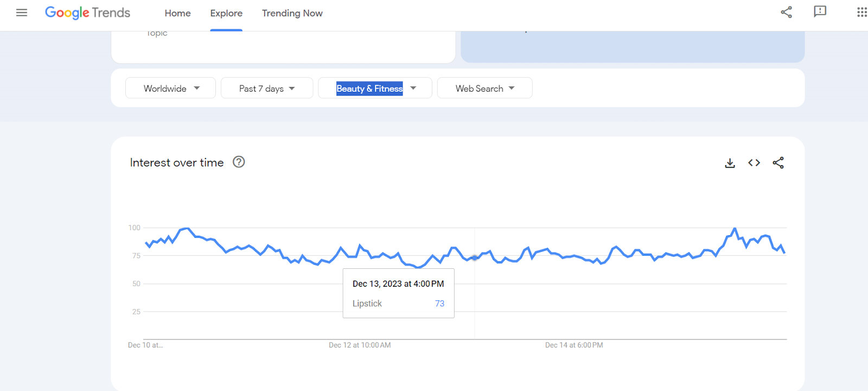Click the Interest over time heading
This screenshot has height=391, width=868.
177,162
